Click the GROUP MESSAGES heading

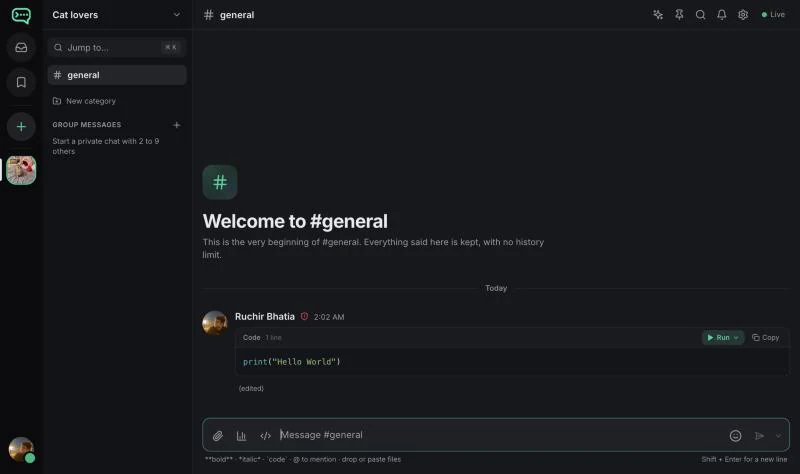tap(87, 124)
